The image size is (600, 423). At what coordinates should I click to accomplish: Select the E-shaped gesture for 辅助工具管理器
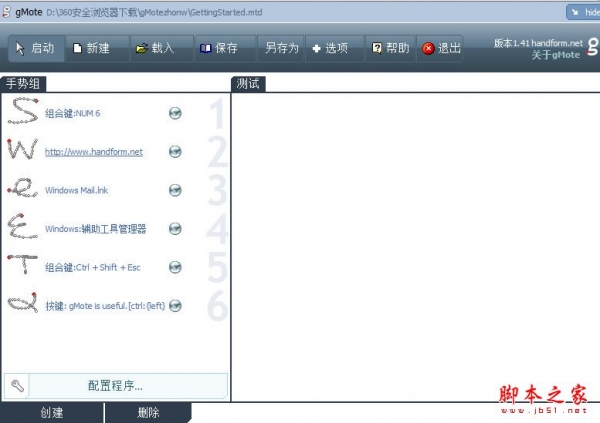(23, 226)
